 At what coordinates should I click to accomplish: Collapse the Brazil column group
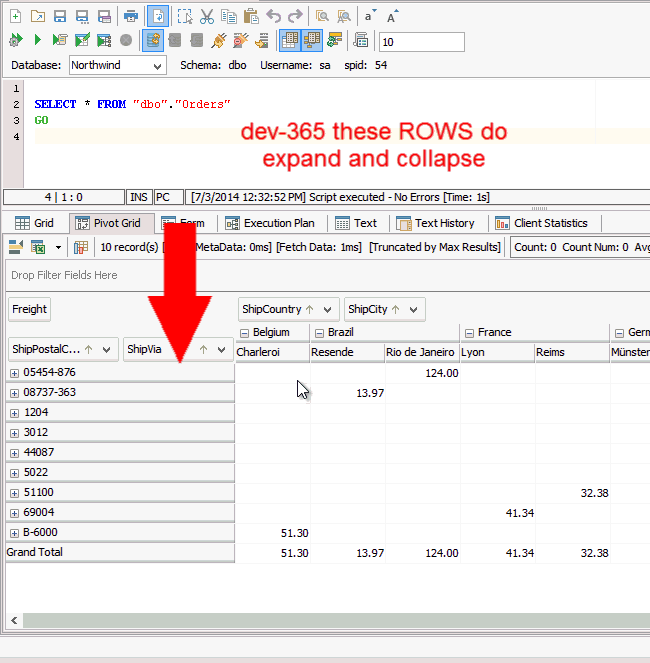[x=319, y=333]
